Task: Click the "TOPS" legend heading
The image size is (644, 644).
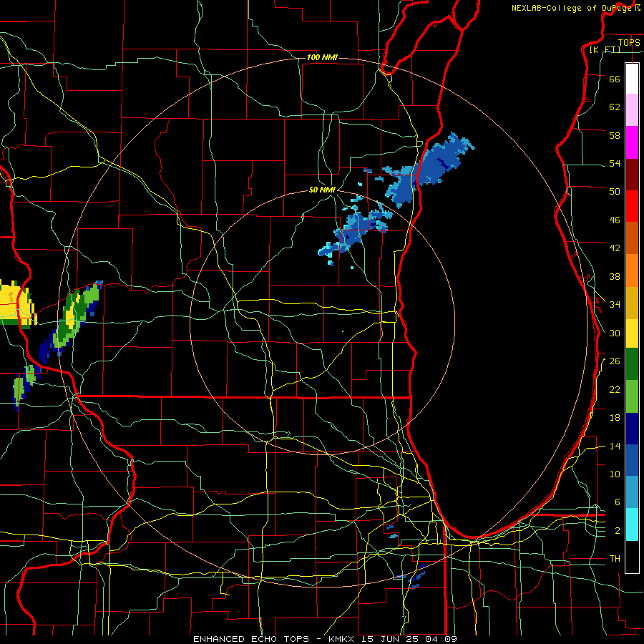Action: point(629,42)
